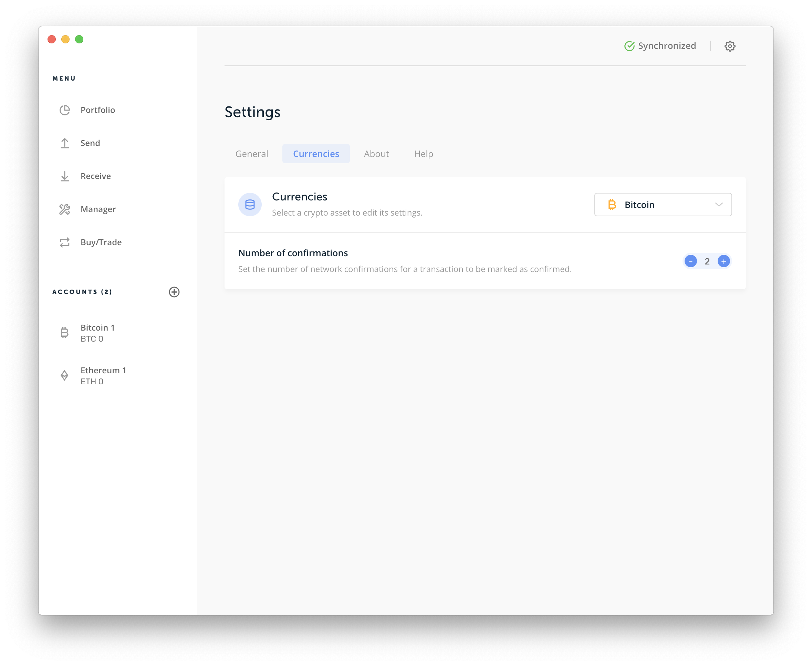Image resolution: width=812 pixels, height=666 pixels.
Task: Click the Portfolio pie chart icon
Action: coord(64,110)
